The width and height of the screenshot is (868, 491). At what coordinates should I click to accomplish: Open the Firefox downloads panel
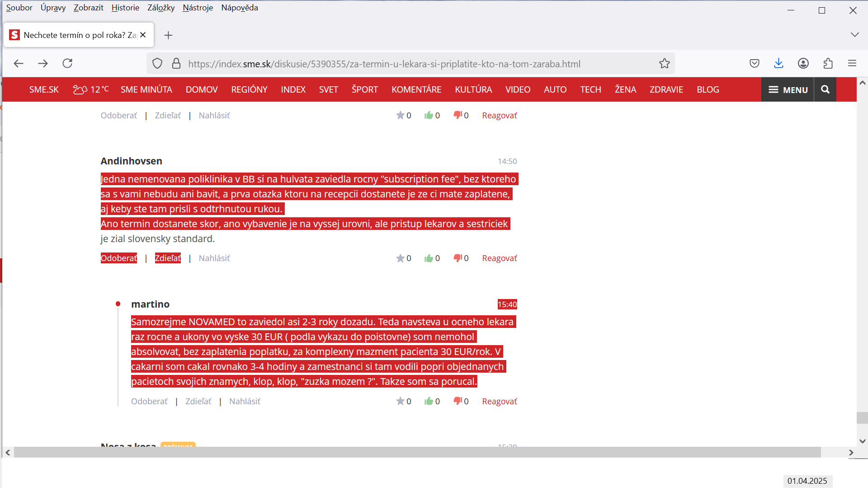(778, 64)
